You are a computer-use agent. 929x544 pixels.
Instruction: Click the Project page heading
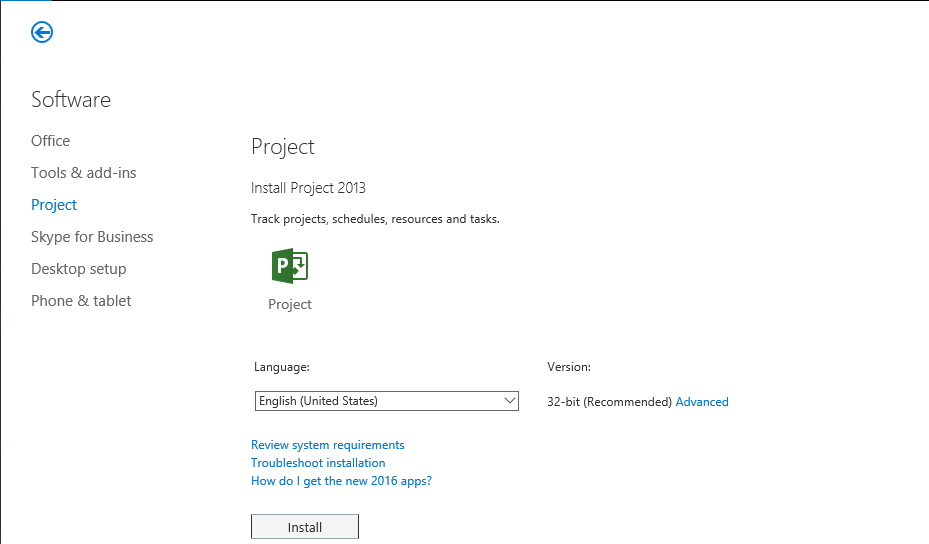point(283,147)
